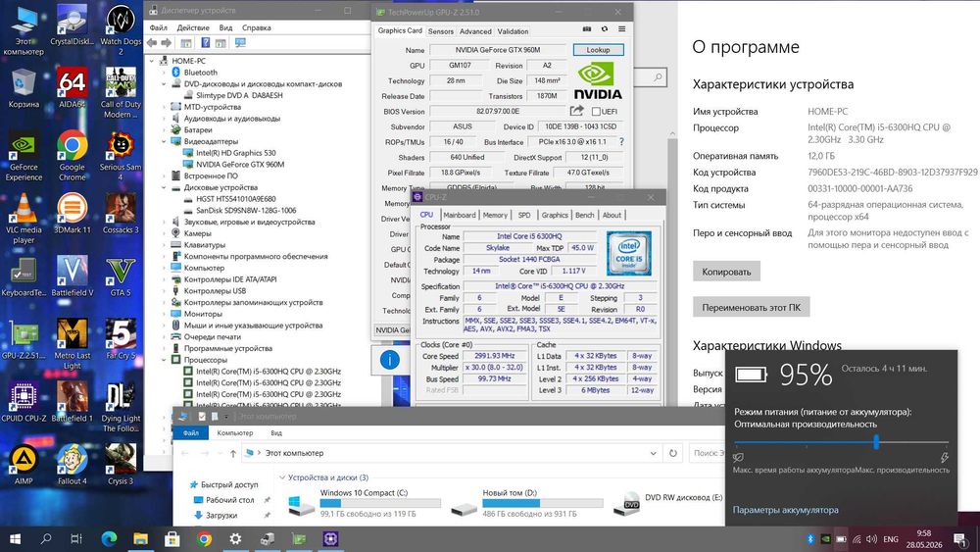Collapse Дисковые устройства node
The height and width of the screenshot is (552, 980).
coord(165,187)
